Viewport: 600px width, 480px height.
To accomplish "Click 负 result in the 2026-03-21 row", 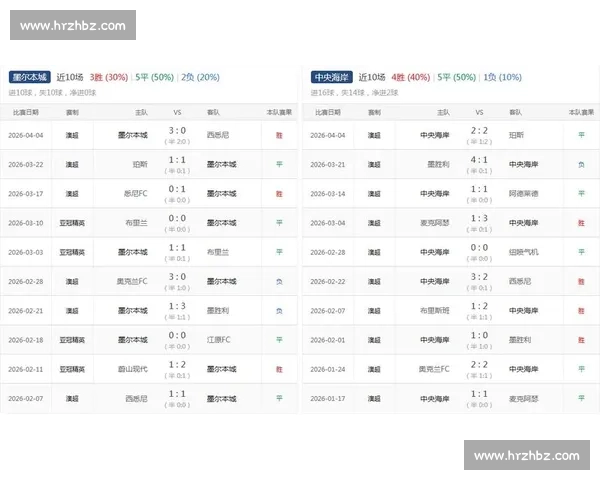I will [581, 165].
